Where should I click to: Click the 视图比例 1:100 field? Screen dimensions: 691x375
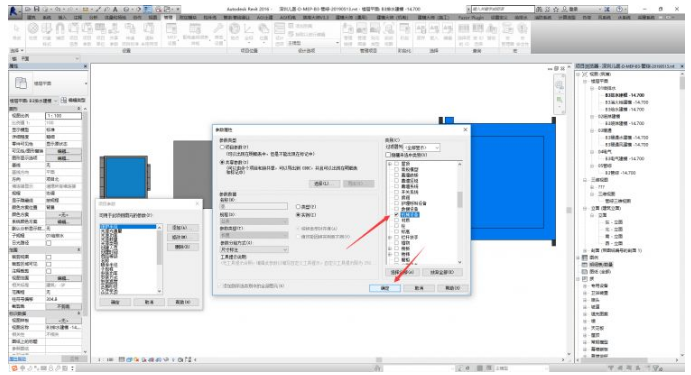click(x=63, y=116)
